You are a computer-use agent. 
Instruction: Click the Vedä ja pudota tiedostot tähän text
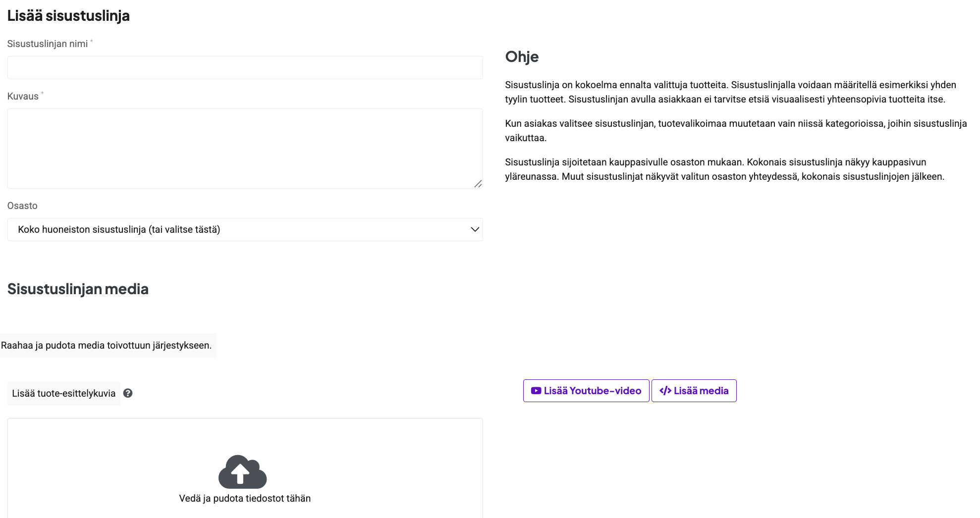click(x=245, y=498)
